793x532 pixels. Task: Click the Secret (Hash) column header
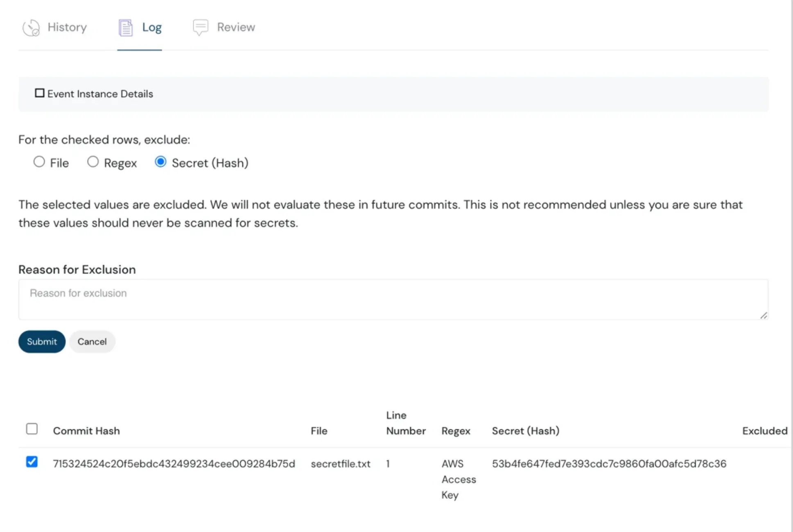[x=525, y=431]
